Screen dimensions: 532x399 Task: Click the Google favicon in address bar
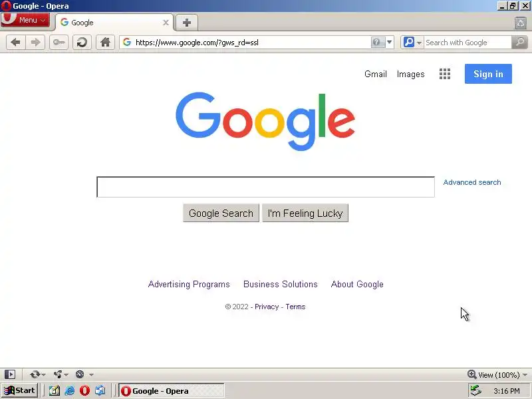(127, 43)
